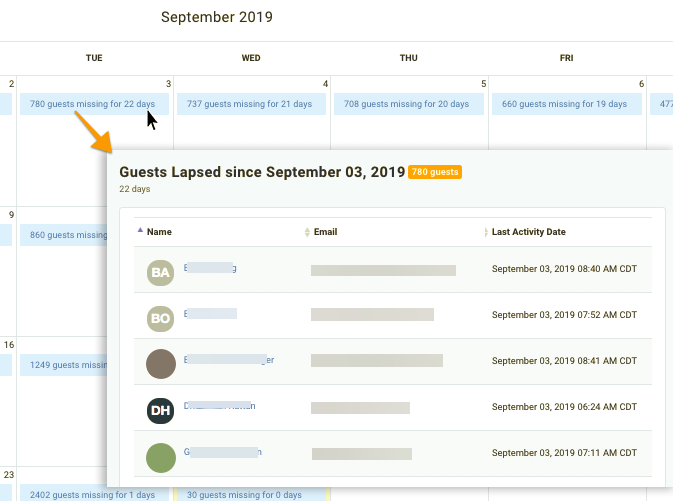Open guest name link in 07:11 AM row
Screen dimensions: 673x501
click(x=223, y=452)
